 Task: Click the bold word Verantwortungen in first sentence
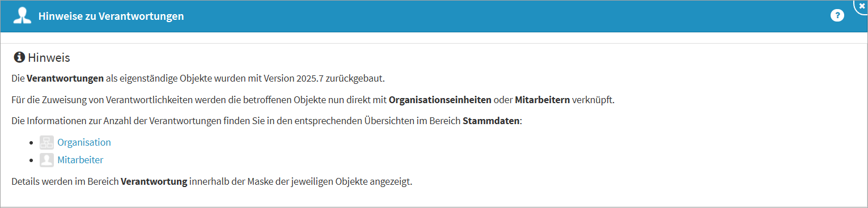[x=65, y=78]
